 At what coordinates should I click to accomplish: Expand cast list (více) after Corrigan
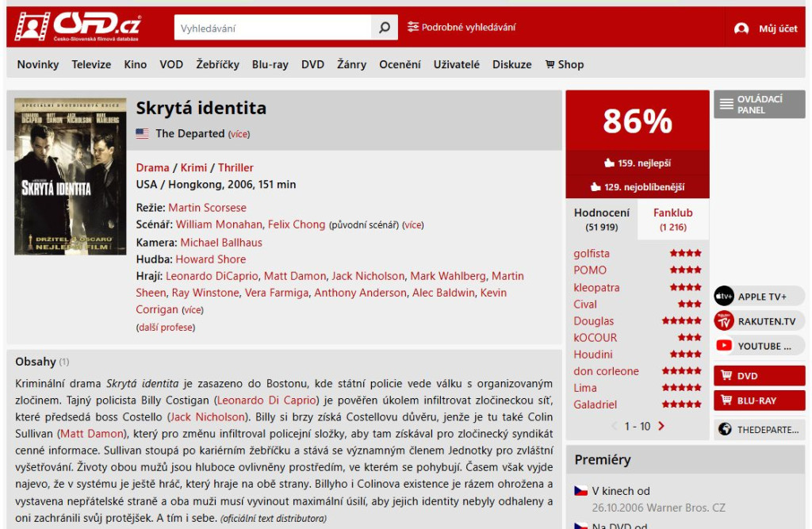coord(193,310)
